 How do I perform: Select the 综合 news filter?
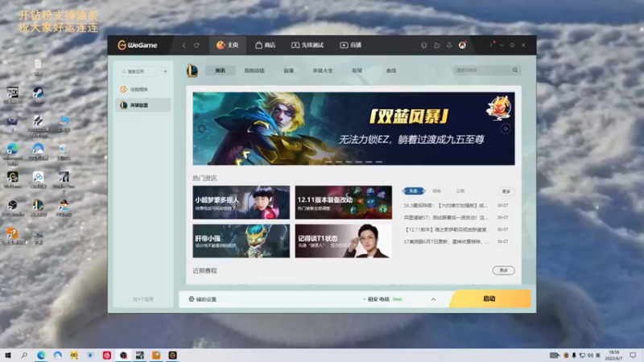click(436, 191)
